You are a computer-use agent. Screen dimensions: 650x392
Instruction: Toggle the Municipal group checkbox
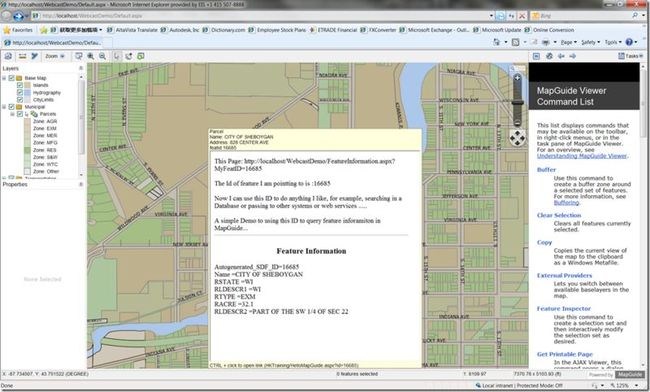tap(12, 106)
